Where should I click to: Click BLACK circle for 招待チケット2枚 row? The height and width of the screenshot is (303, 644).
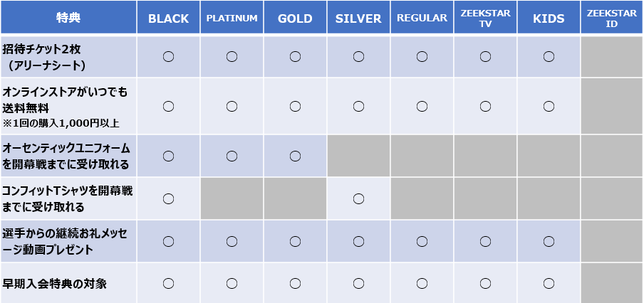click(168, 57)
